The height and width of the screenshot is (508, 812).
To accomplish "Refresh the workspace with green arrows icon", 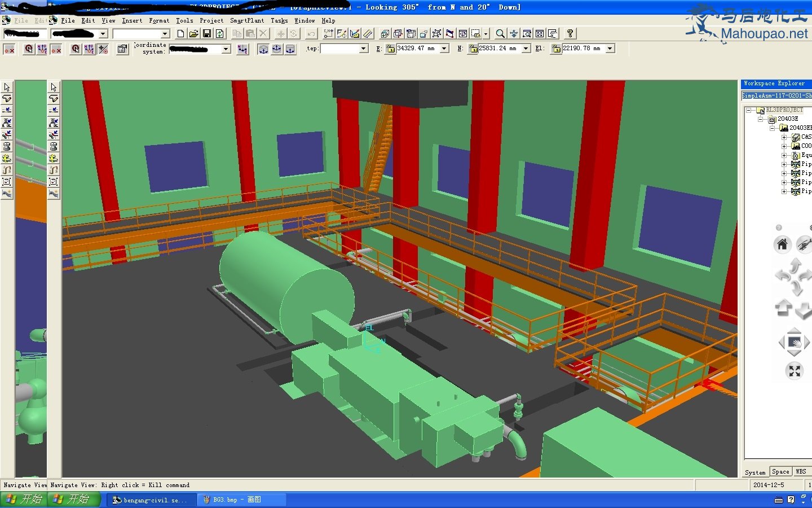I will click(220, 34).
